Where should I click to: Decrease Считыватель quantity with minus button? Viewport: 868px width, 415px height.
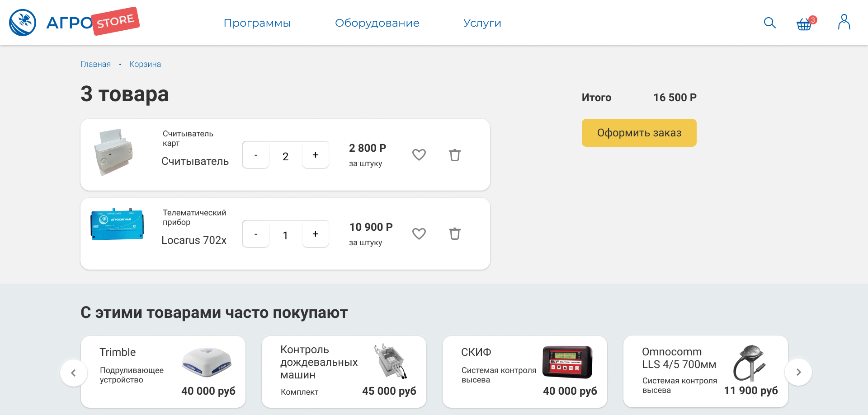click(256, 155)
